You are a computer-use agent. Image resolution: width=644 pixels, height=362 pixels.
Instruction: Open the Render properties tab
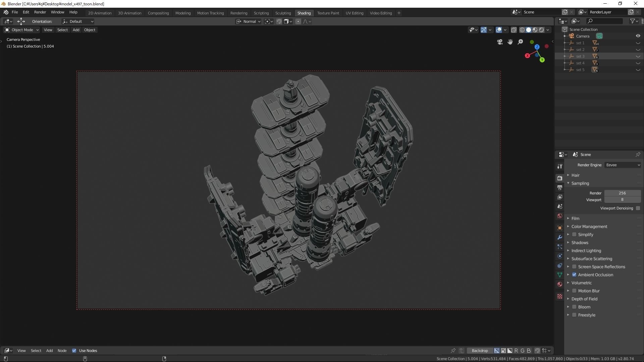(559, 178)
